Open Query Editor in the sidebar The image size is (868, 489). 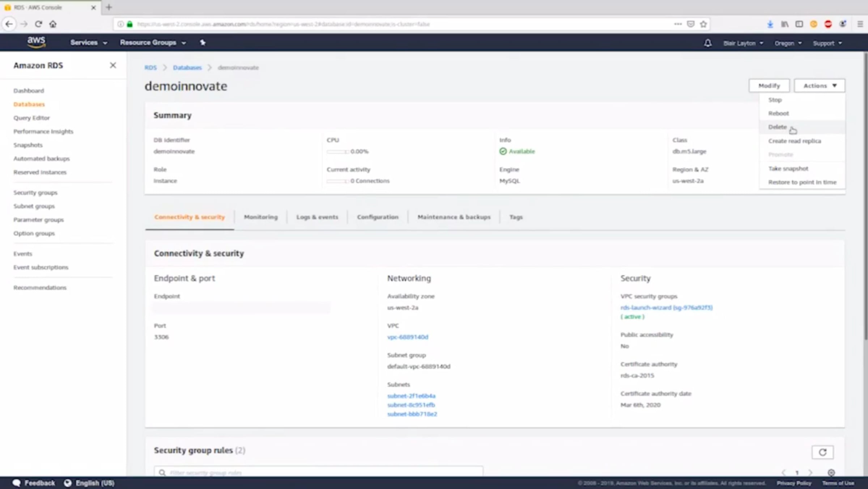tap(31, 118)
